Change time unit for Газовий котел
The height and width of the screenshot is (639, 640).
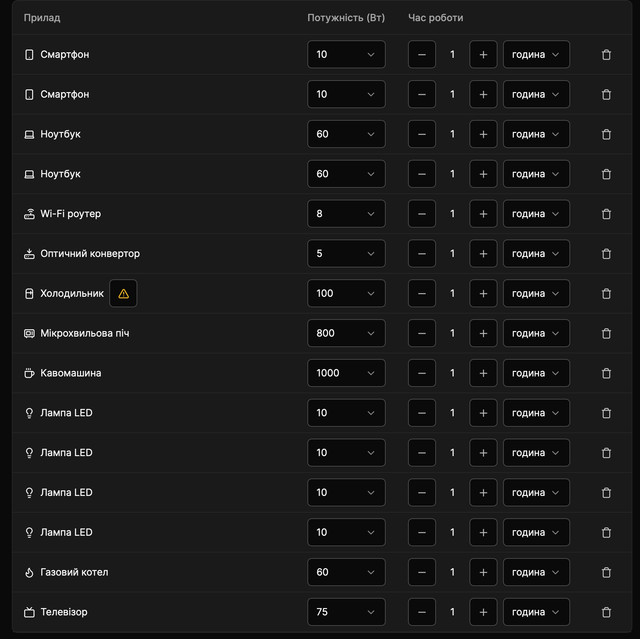536,572
